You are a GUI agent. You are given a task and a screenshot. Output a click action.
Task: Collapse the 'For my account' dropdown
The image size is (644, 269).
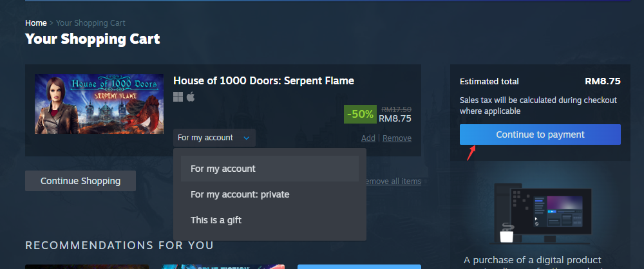[x=214, y=138]
